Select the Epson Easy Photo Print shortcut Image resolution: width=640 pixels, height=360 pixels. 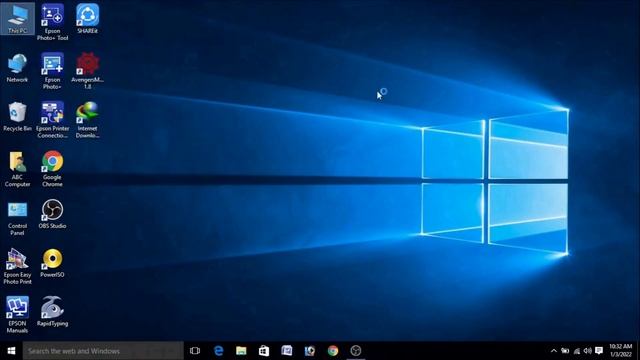(x=17, y=266)
